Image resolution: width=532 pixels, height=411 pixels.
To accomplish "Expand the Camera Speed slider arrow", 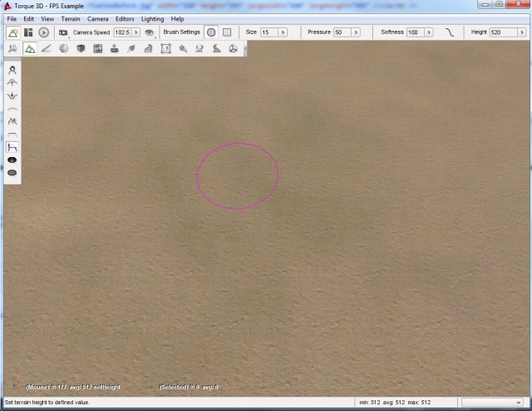I will point(135,32).
